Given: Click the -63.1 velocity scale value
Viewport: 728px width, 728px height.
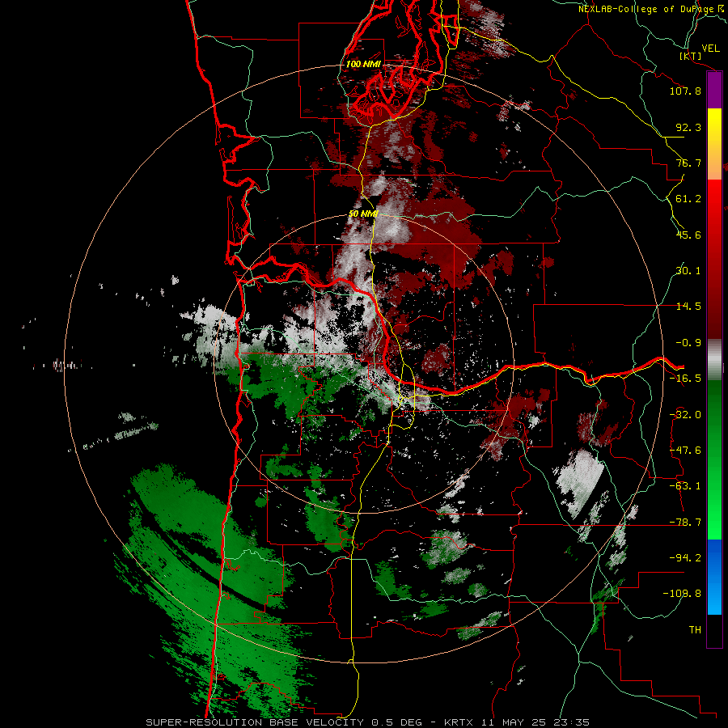Looking at the screenshot, I should (685, 486).
